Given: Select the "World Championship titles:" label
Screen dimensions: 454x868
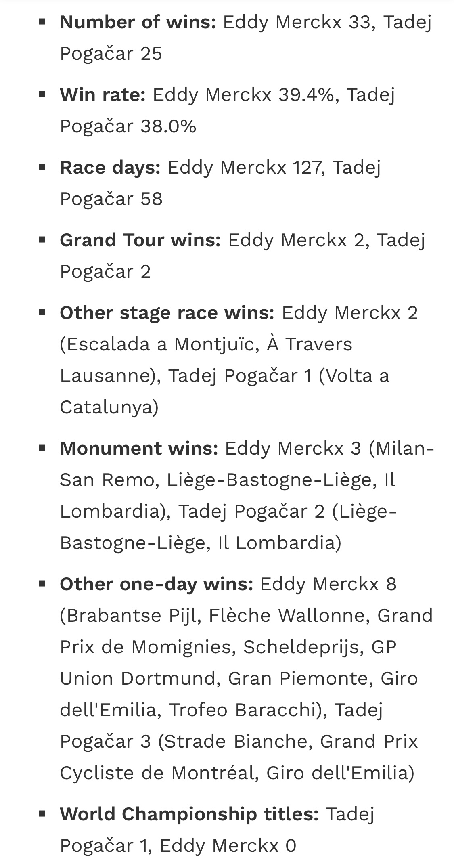Looking at the screenshot, I should [190, 814].
